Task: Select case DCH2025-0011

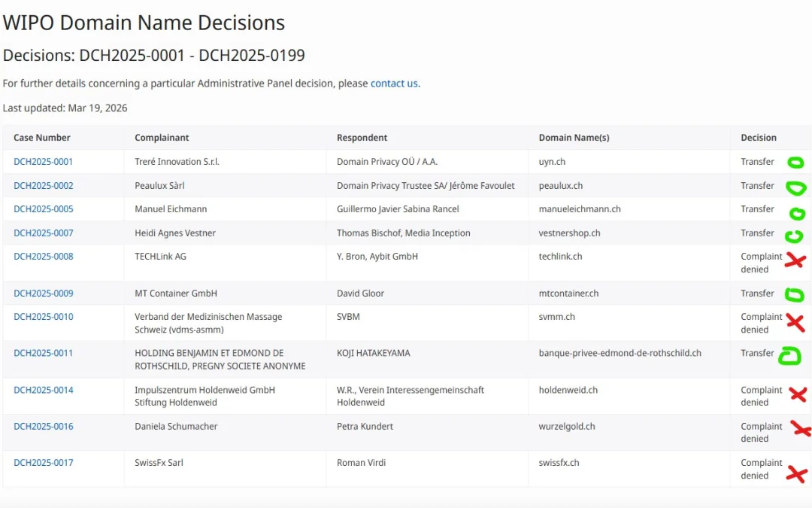Action: click(x=43, y=353)
